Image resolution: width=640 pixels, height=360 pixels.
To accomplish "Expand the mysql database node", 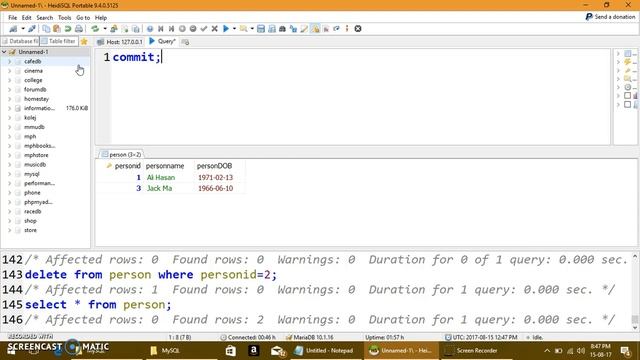I will click(x=10, y=174).
